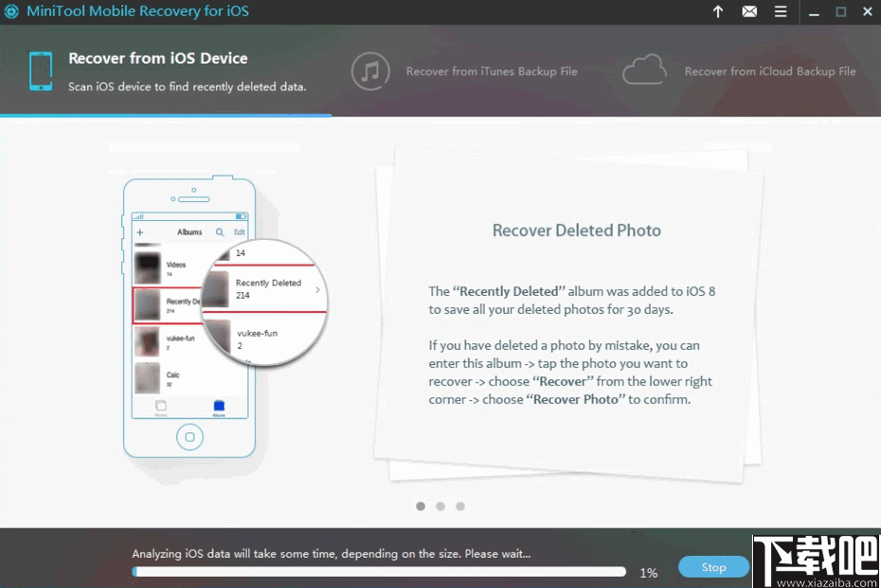Select the second carousel dot indicator

click(440, 506)
